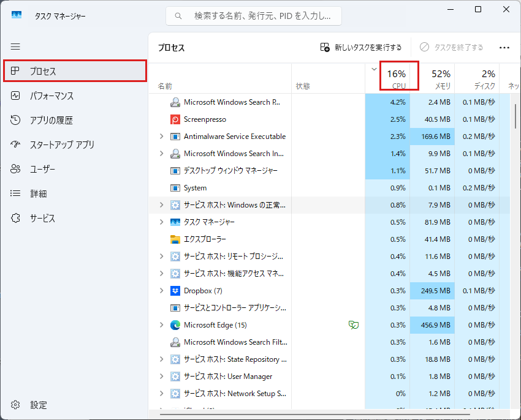Click the Task Manager app icon in title bar
Screen dimensions: 521x420
coord(17,15)
